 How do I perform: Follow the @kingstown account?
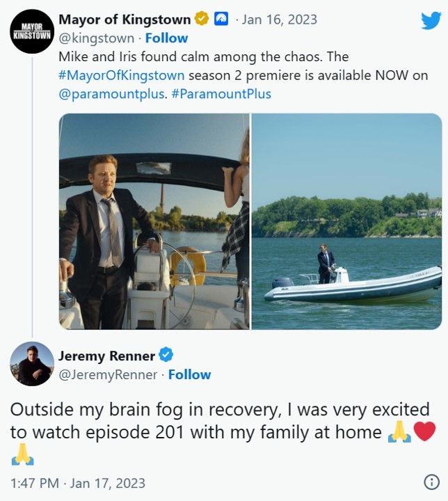pyautogui.click(x=166, y=38)
